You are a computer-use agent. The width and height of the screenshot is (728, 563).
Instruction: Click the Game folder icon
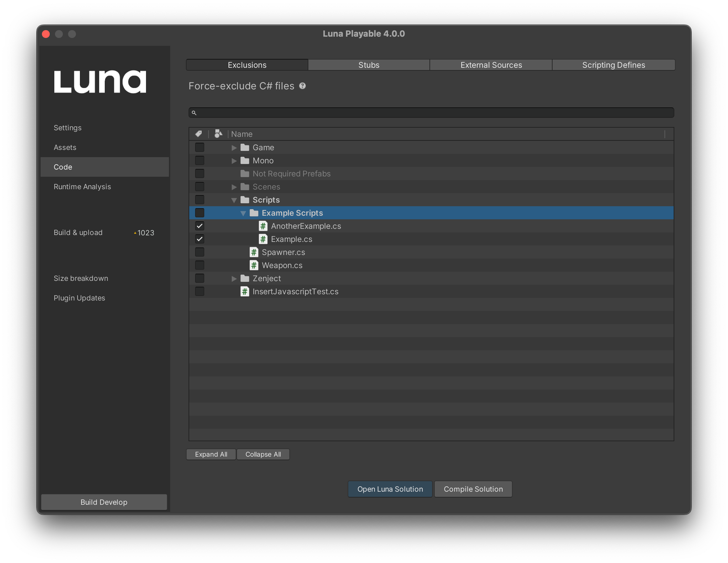tap(245, 147)
